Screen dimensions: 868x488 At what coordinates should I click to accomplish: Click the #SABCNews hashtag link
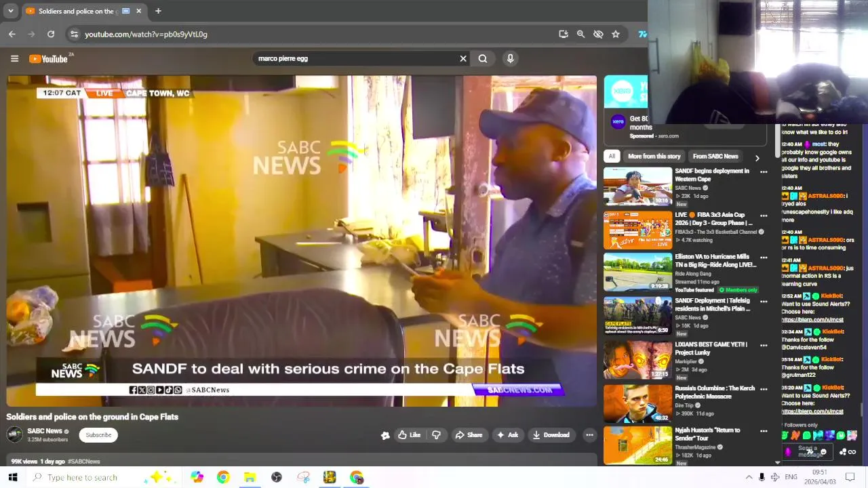pos(83,462)
